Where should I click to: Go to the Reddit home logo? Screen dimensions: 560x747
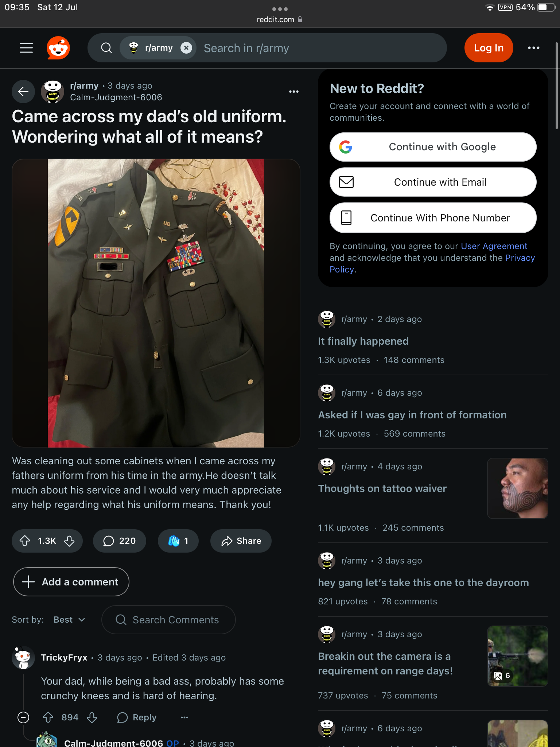tap(58, 48)
